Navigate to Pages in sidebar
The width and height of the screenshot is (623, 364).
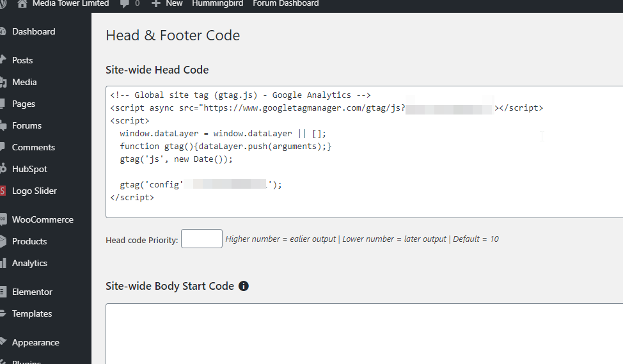(x=24, y=104)
